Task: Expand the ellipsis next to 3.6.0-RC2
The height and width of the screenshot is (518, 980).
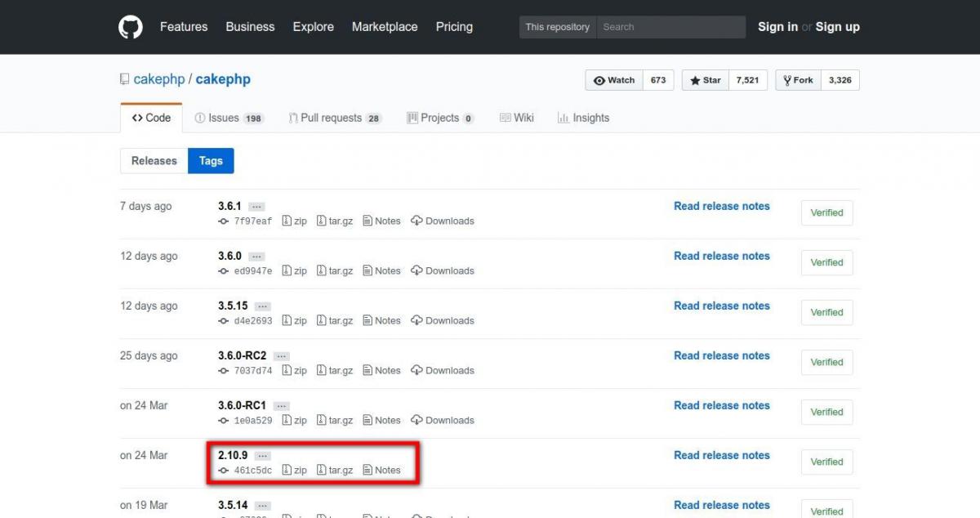Action: (x=281, y=357)
